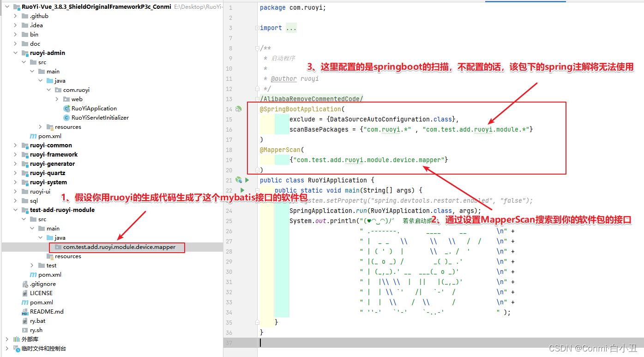Image resolution: width=644 pixels, height=357 pixels.
Task: Click Spring bean gutter icon at line 14
Action: pos(239,109)
